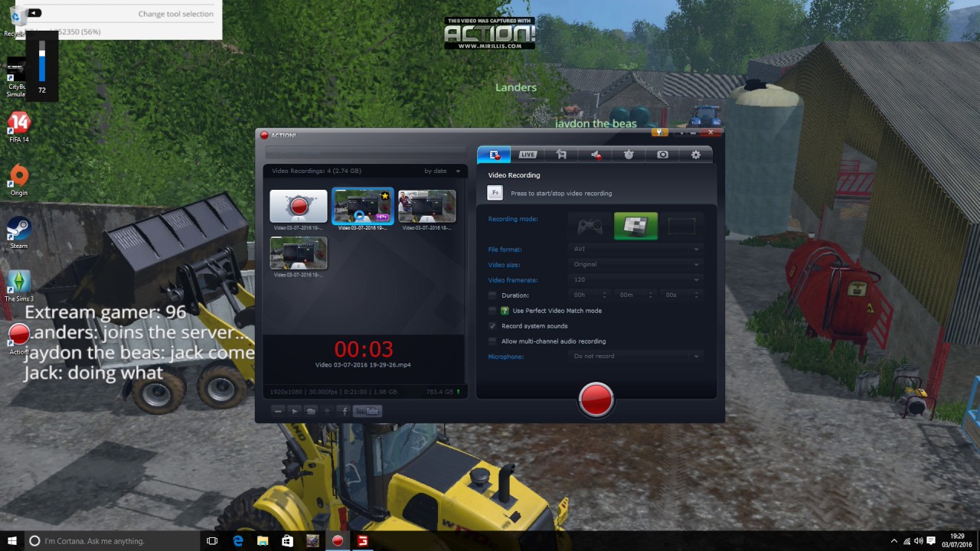Click the big red record button
Viewport: 980px width, 551px height.
596,399
